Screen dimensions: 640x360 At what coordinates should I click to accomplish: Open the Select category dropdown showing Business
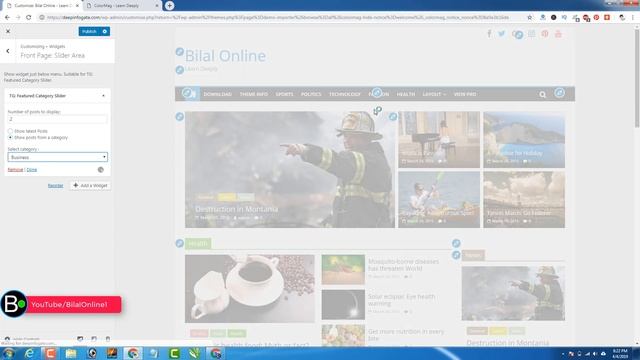point(58,157)
